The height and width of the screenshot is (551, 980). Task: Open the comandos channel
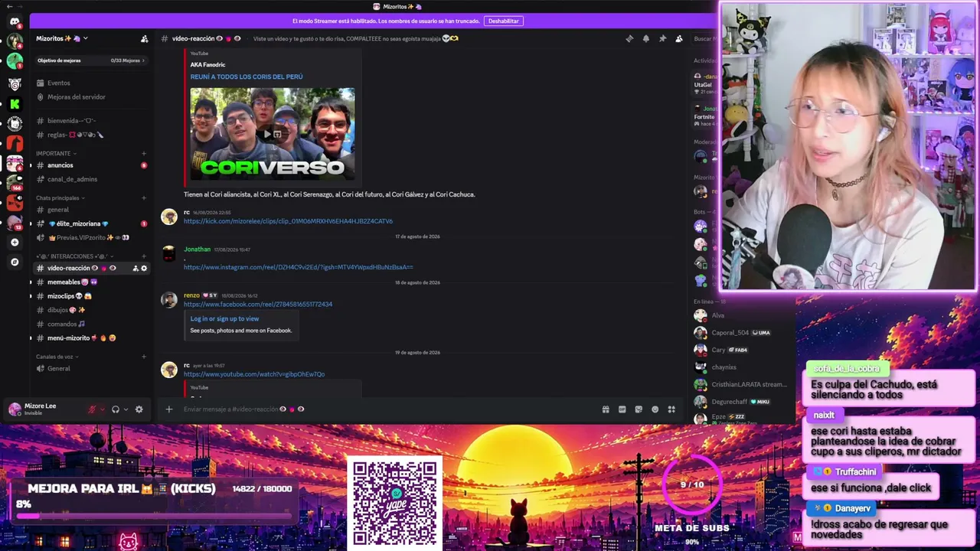pos(90,324)
